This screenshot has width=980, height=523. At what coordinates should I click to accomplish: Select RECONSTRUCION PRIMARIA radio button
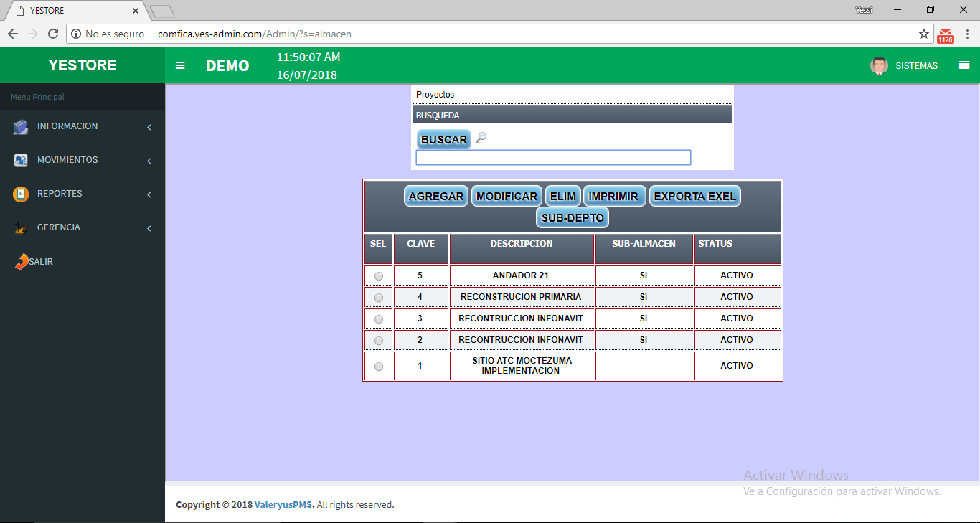(x=379, y=298)
